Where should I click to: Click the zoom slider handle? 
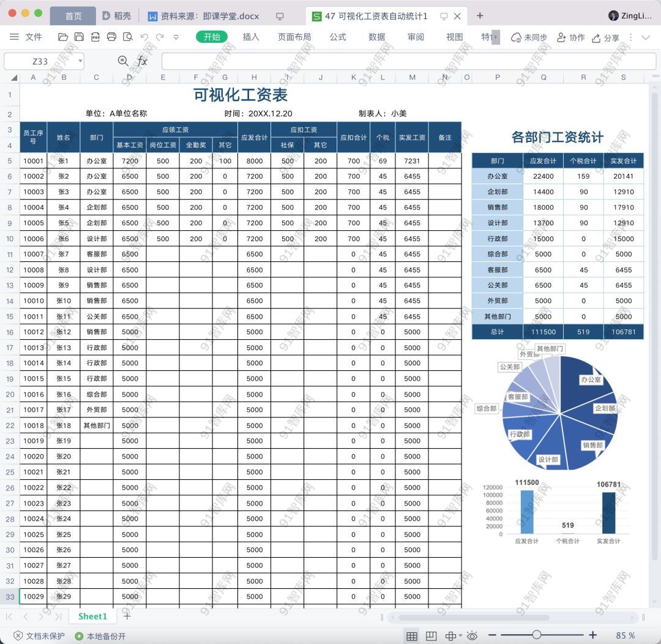pos(536,635)
